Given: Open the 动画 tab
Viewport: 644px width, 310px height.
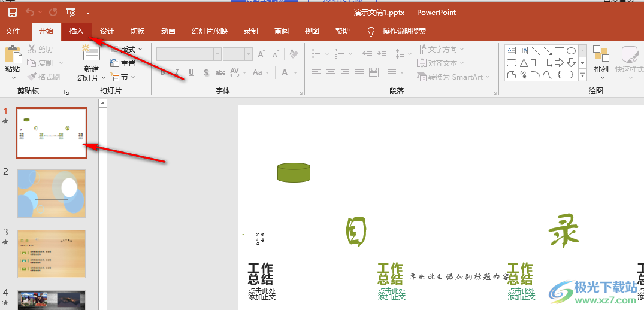Looking at the screenshot, I should pyautogui.click(x=168, y=31).
